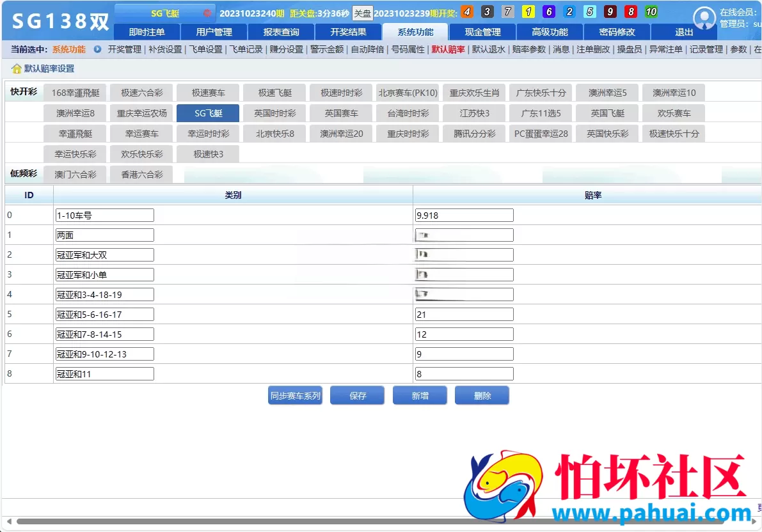Viewport: 762px width, 532px height.
Task: Click the yellow lottery ball number 1
Action: [528, 12]
